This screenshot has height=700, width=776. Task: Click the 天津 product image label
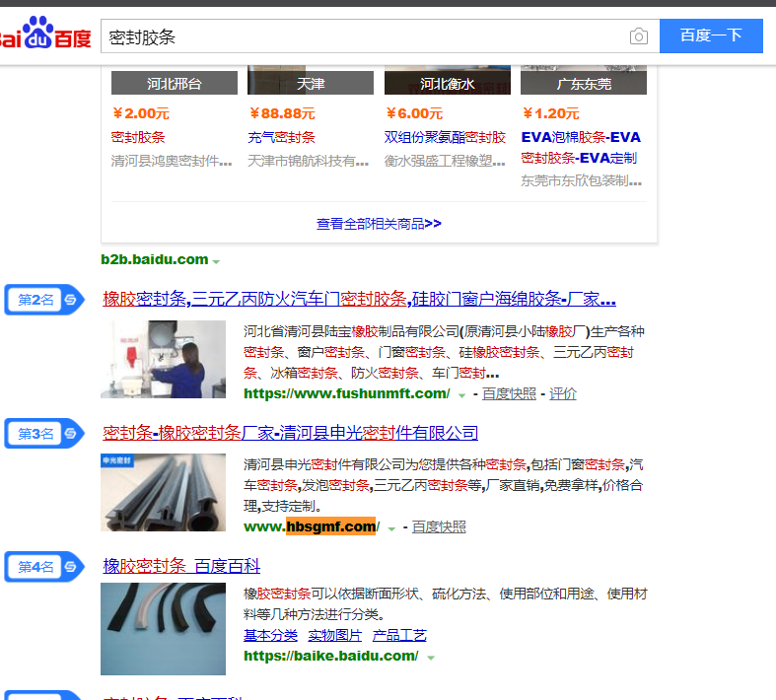(311, 83)
